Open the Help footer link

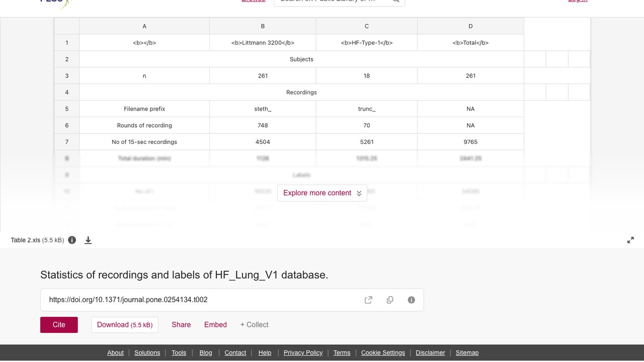tap(265, 352)
